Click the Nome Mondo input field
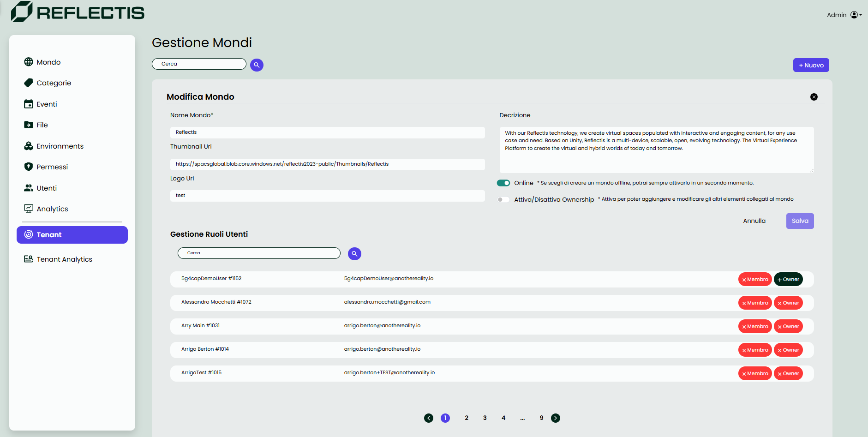The width and height of the screenshot is (868, 437). pos(327,132)
